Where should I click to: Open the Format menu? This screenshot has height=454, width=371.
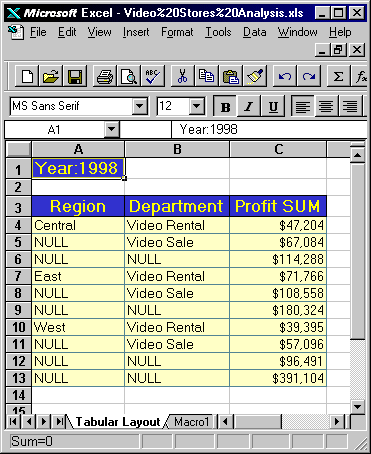[177, 32]
